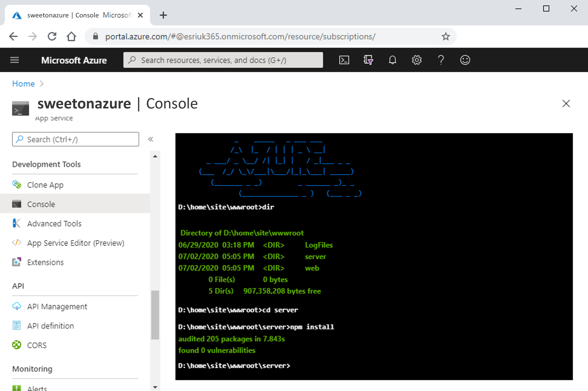Open Extensions menu item
The width and height of the screenshot is (588, 391).
(75, 262)
